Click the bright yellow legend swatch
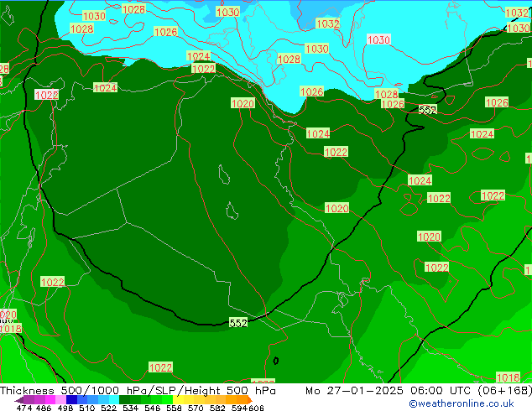This screenshot has width=532, height=411. click(x=178, y=400)
